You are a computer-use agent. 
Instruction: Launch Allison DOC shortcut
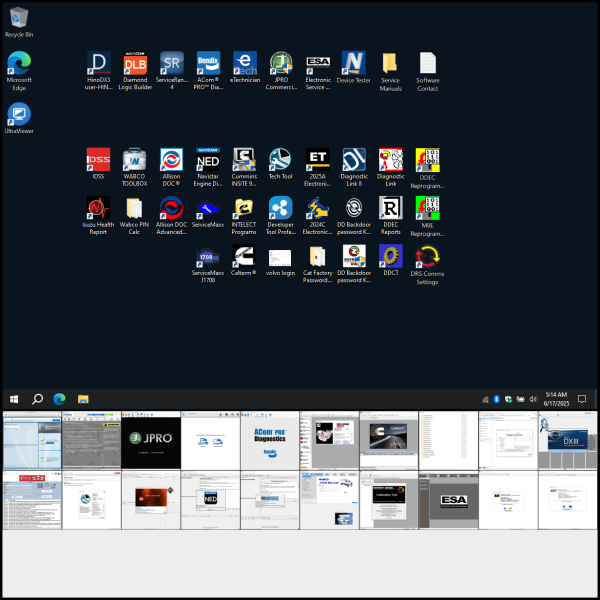coord(171,167)
